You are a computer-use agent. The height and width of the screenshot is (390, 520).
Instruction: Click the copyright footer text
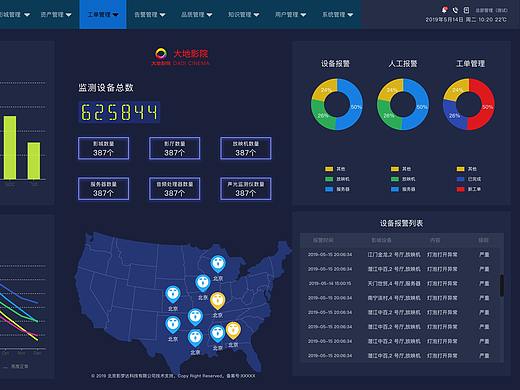pos(173,376)
